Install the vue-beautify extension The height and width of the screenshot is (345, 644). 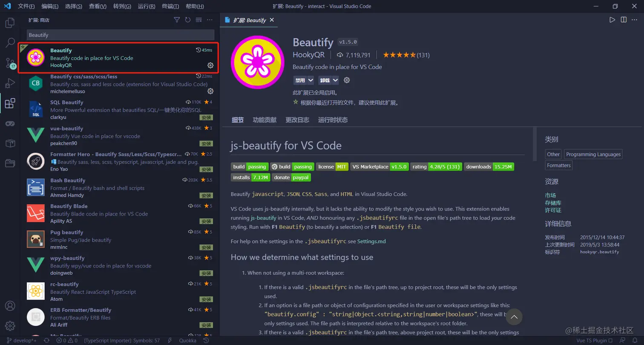[x=207, y=143]
